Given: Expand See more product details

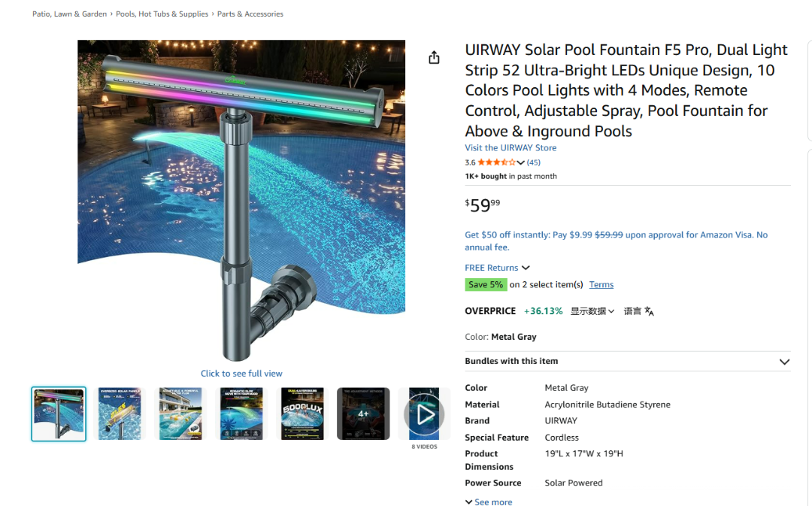Looking at the screenshot, I should 489,501.
